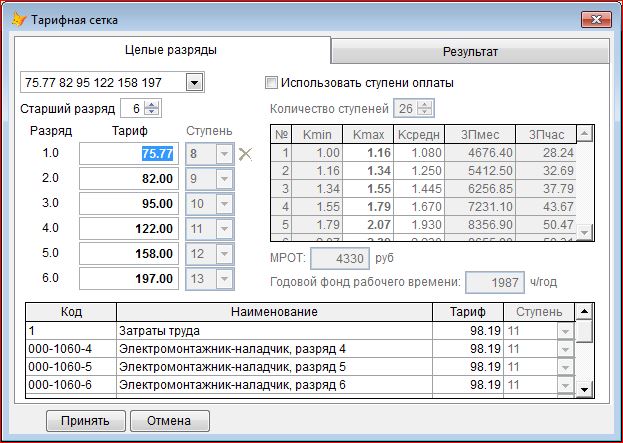Expand Ступень dropdown showing 10

(x=224, y=204)
